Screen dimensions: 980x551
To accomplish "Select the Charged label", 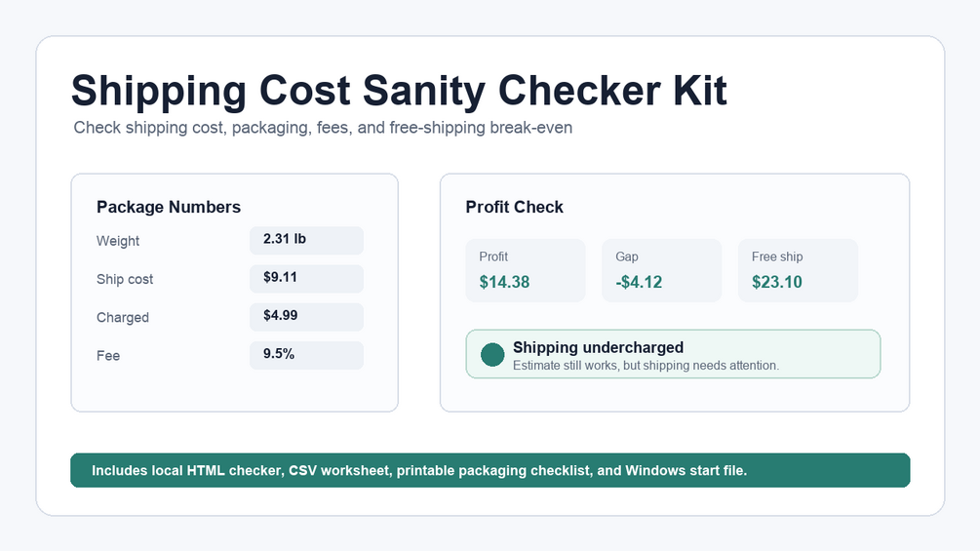I will point(123,317).
